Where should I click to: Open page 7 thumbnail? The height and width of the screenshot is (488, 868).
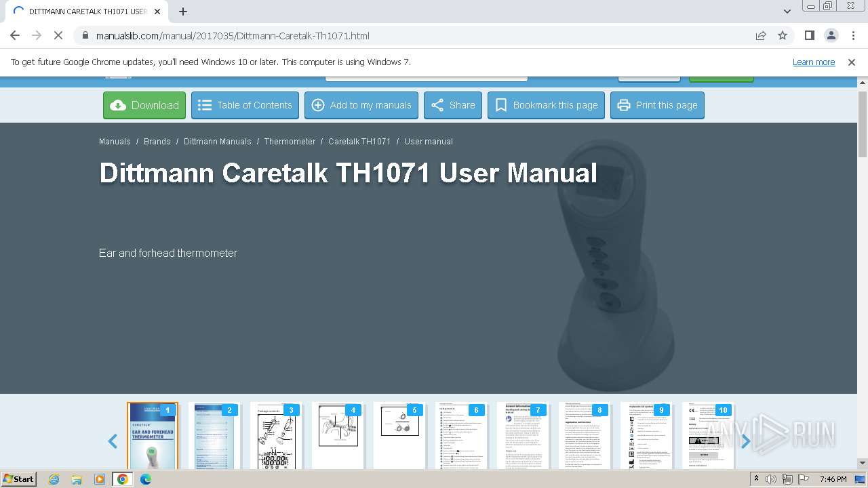[x=523, y=436]
